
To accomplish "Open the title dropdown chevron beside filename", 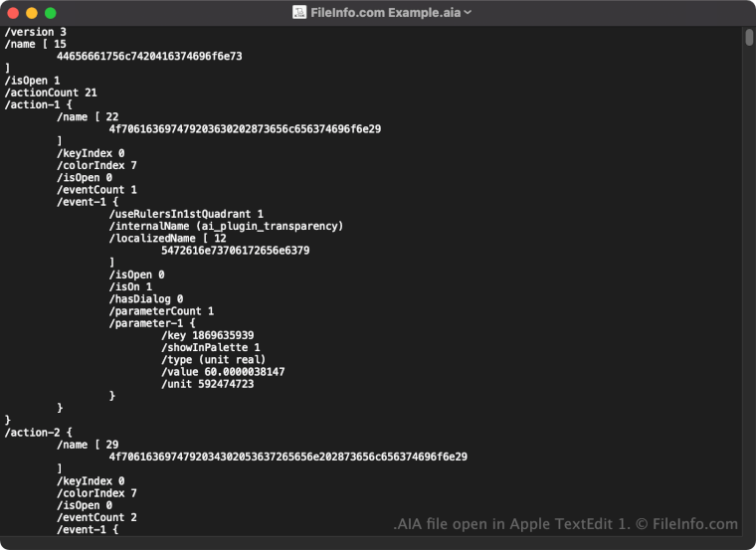I will pyautogui.click(x=468, y=12).
